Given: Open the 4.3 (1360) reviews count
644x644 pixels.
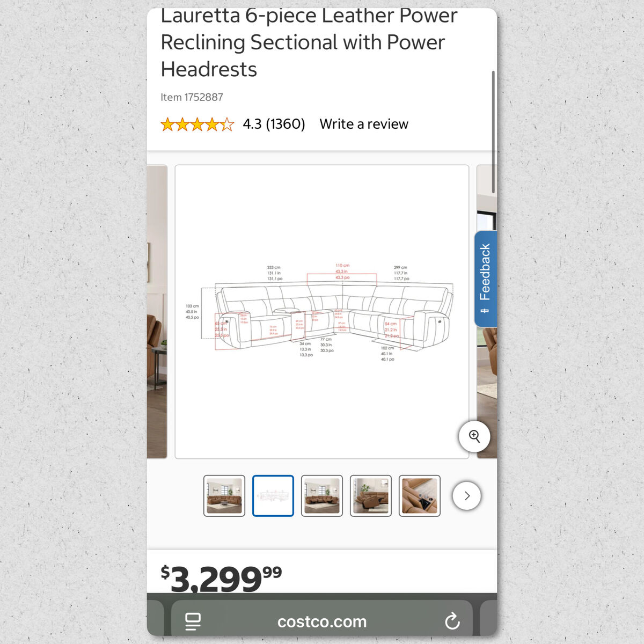Looking at the screenshot, I should pyautogui.click(x=274, y=124).
